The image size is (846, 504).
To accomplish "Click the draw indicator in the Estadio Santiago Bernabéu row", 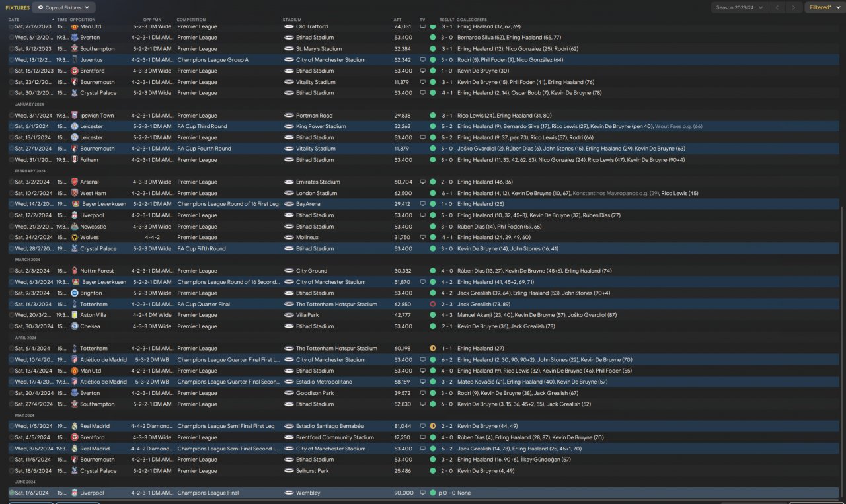I will coord(433,426).
